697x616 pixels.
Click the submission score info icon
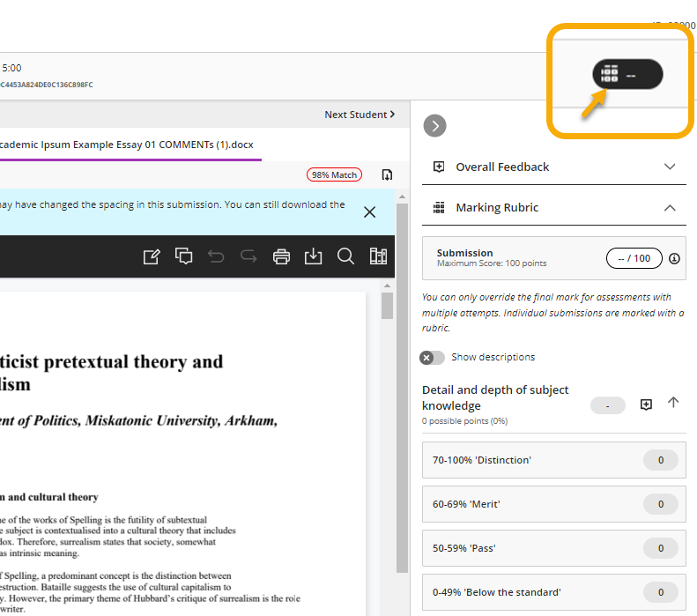pyautogui.click(x=674, y=258)
